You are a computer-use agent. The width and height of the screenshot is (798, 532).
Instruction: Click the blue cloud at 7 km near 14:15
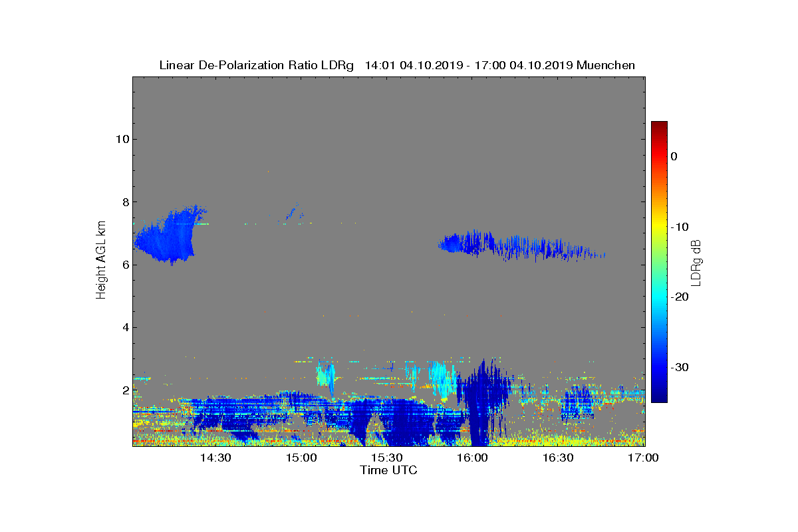pyautogui.click(x=170, y=236)
